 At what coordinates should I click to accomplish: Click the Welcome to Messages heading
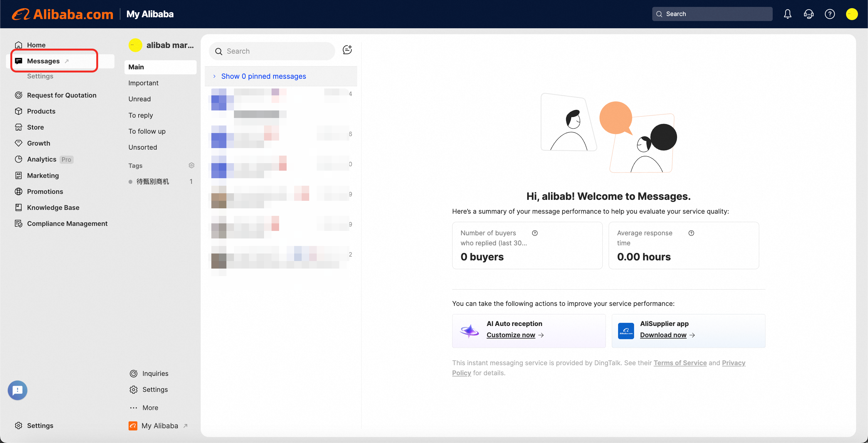[609, 196]
